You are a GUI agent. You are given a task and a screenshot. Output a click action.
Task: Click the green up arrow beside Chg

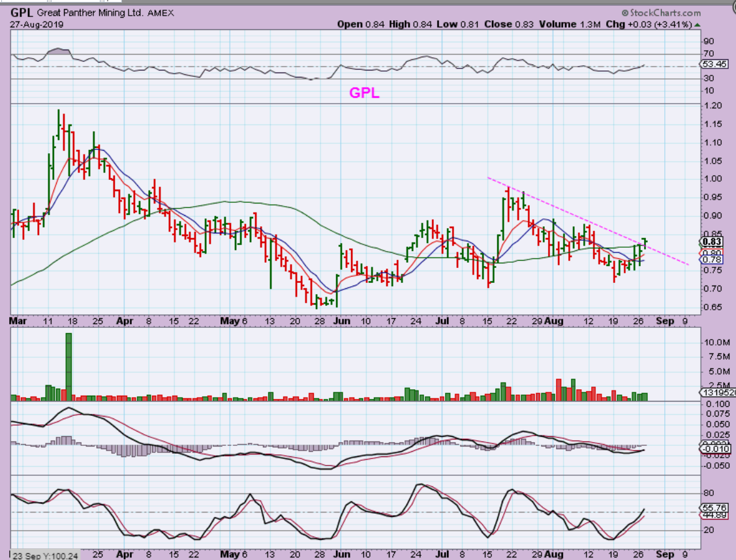[698, 25]
